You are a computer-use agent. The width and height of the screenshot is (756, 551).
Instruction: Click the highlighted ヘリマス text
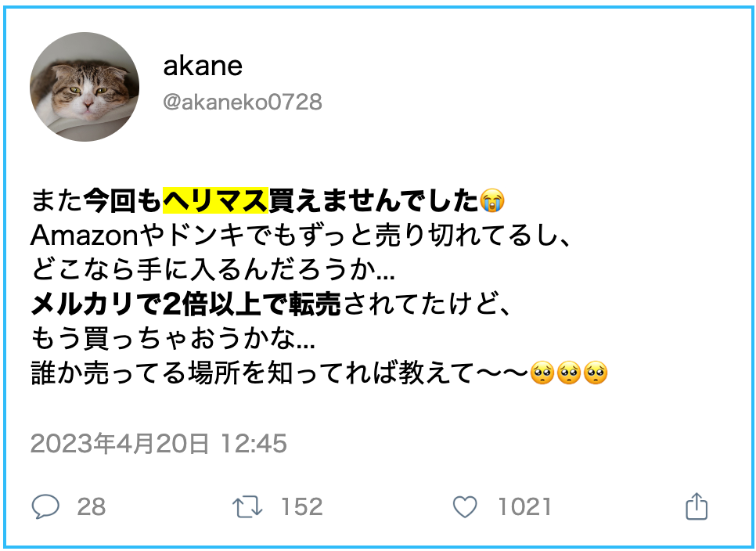pyautogui.click(x=215, y=200)
